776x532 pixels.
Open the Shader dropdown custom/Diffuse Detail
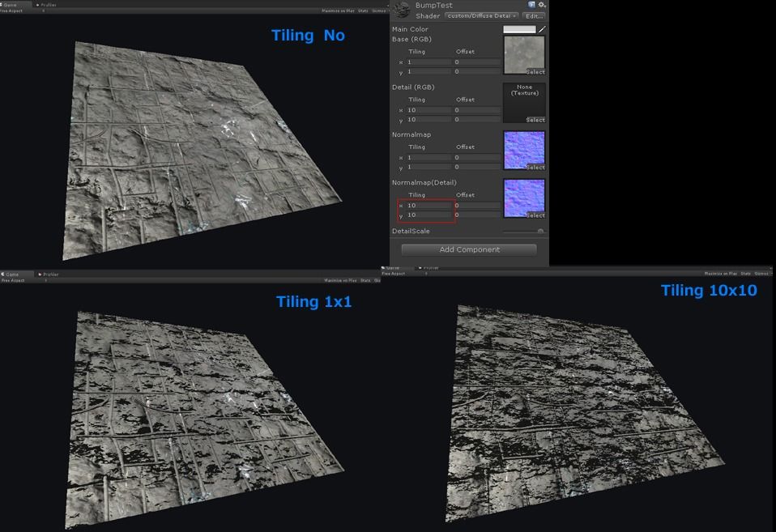click(x=481, y=16)
